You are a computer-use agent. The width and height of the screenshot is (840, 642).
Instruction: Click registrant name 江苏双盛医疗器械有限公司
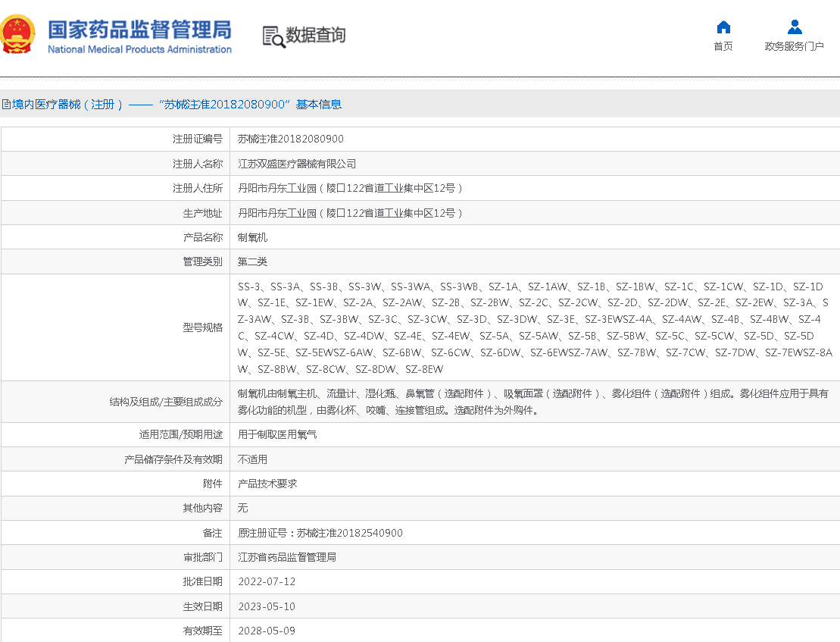click(297, 164)
